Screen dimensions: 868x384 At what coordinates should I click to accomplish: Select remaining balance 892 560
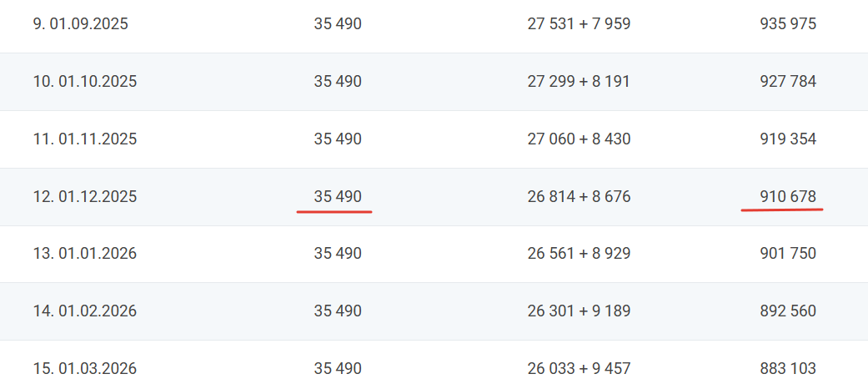point(788,311)
